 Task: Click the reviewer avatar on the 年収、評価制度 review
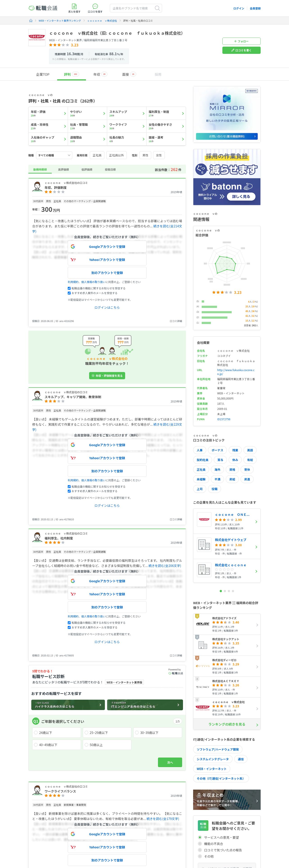pos(37,187)
